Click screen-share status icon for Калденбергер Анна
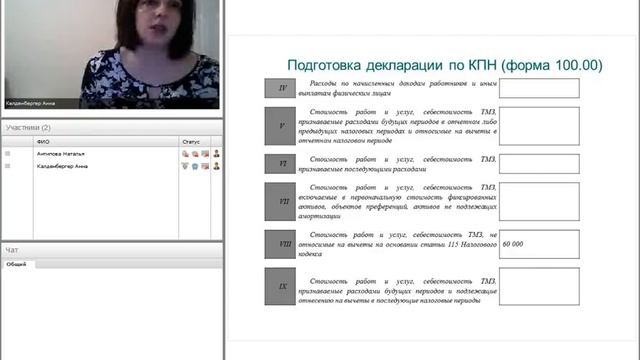The image size is (640, 360). tap(205, 166)
